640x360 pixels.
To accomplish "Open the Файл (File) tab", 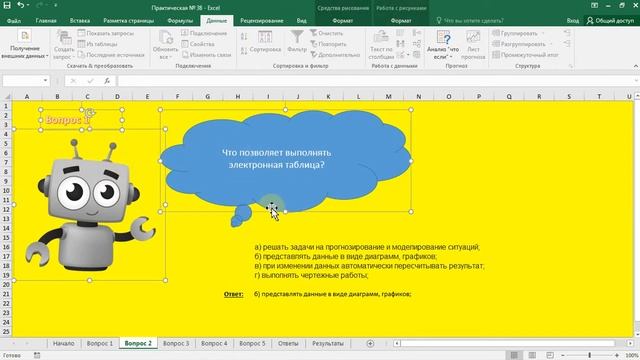I will point(14,20).
